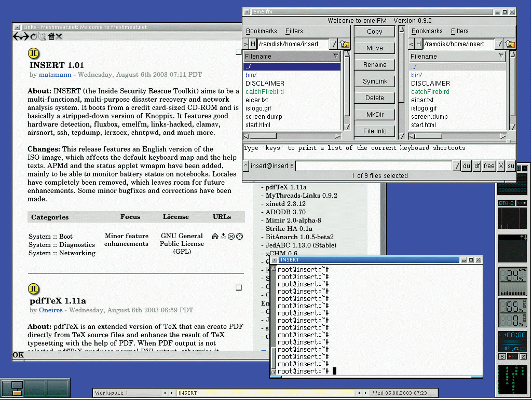Click the < switch-pane button in right pane

(x=411, y=44)
